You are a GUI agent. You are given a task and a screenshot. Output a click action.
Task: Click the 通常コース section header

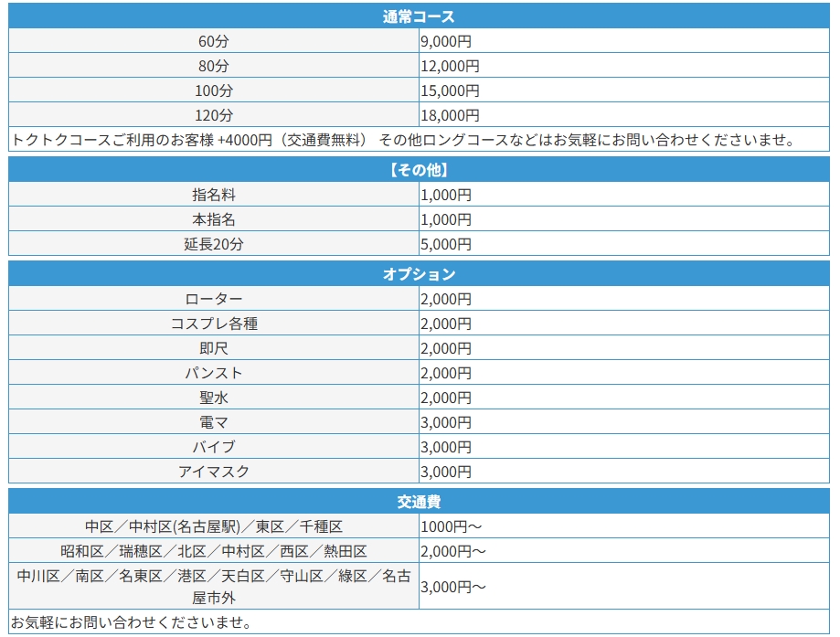coord(419,16)
